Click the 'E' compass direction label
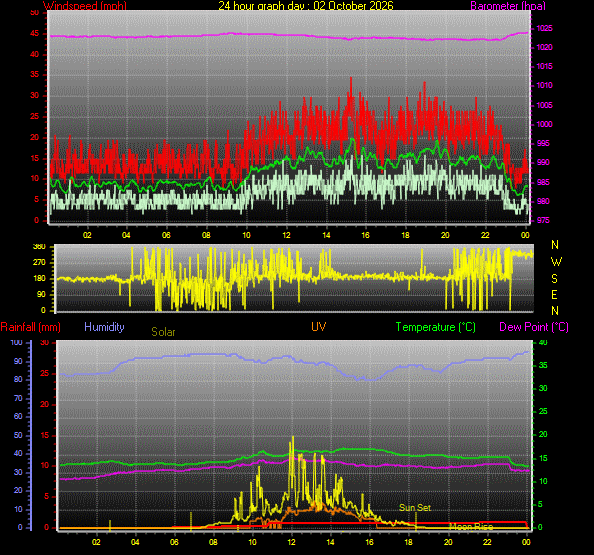 pos(555,295)
